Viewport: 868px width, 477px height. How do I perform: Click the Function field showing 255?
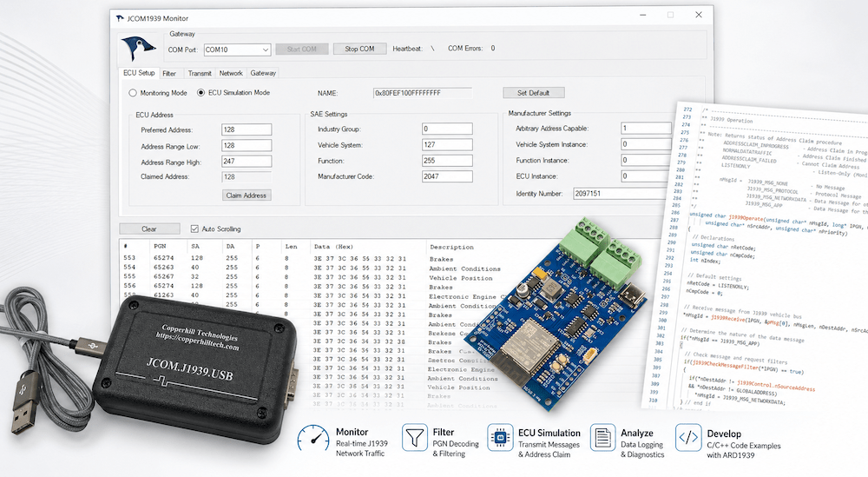447,161
